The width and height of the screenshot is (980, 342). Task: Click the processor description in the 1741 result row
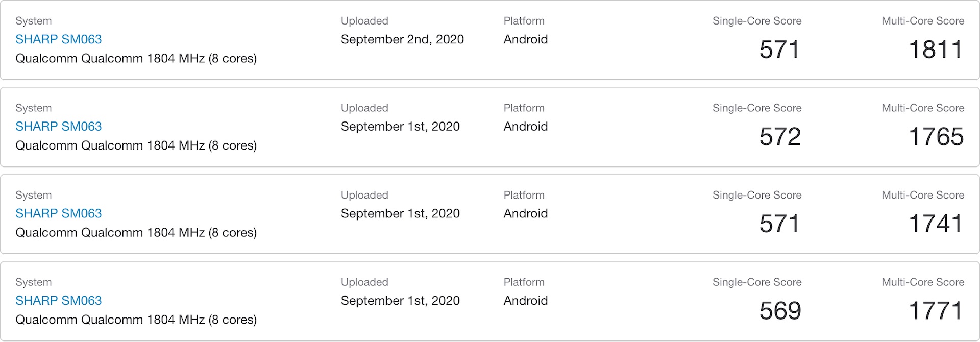pos(136,233)
